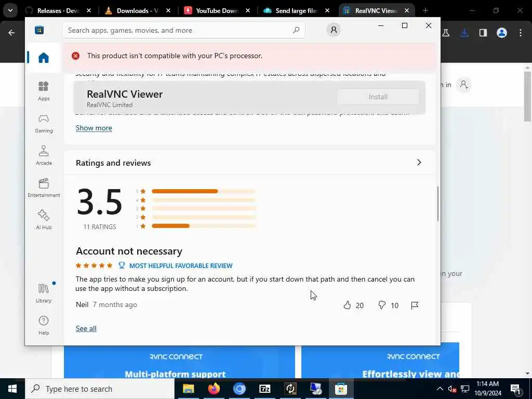Click the sign-in person icon on webpage
Screen dimensions: 532x399
[464, 85]
